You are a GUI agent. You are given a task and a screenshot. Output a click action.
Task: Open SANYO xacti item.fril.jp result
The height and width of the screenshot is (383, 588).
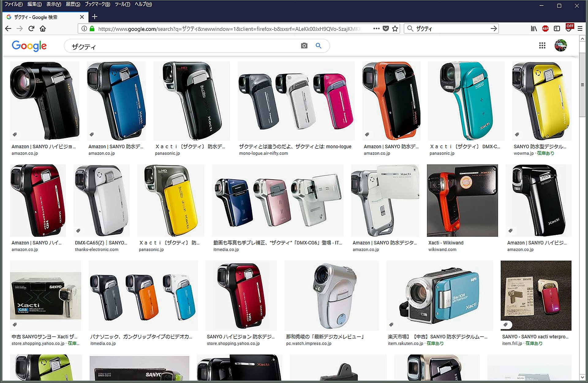[535, 336]
